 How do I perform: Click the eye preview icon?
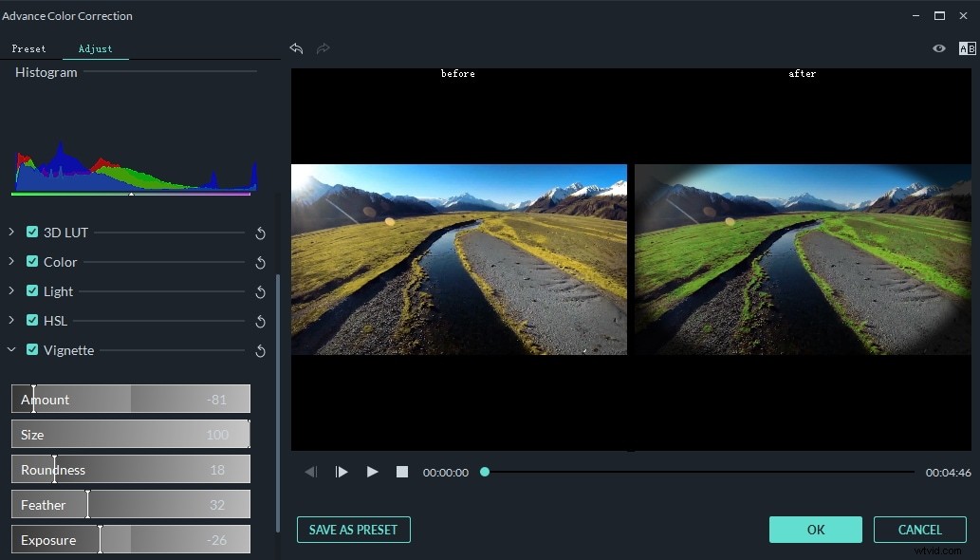[x=938, y=48]
